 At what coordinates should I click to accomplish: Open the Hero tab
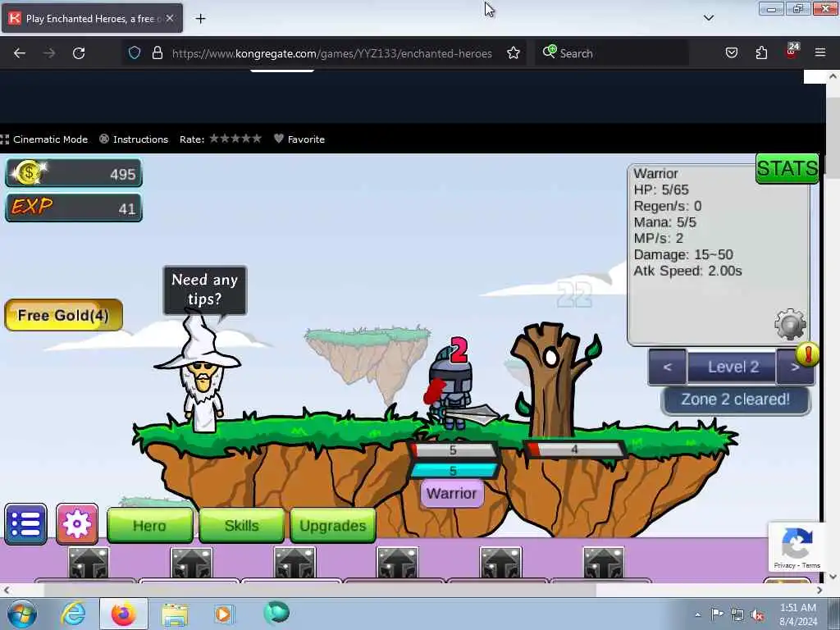pos(150,526)
